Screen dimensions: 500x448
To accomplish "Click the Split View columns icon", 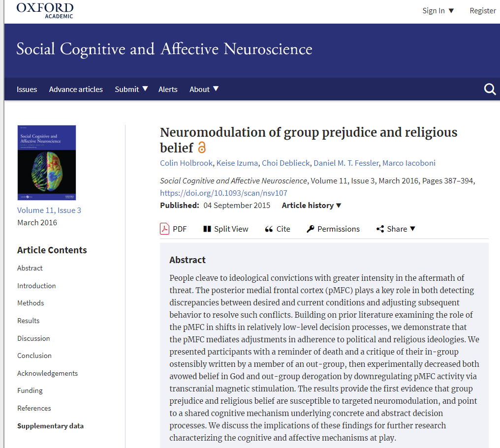I will (x=207, y=229).
